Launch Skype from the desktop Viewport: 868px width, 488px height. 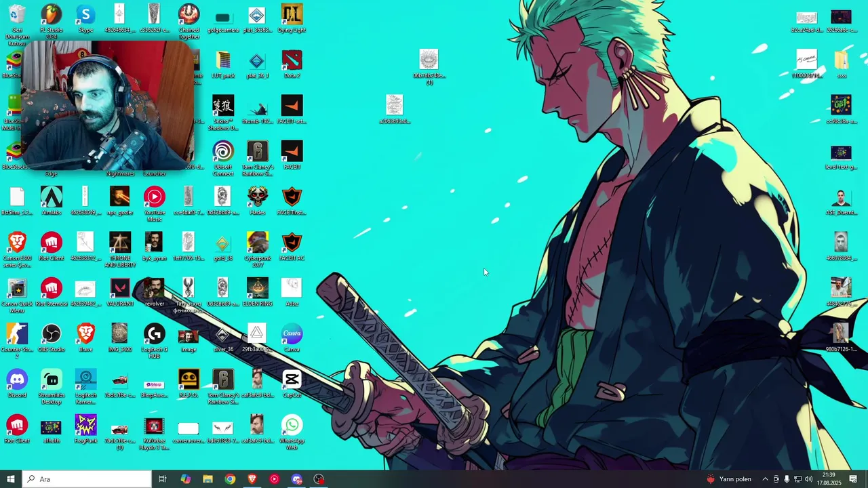(x=85, y=19)
